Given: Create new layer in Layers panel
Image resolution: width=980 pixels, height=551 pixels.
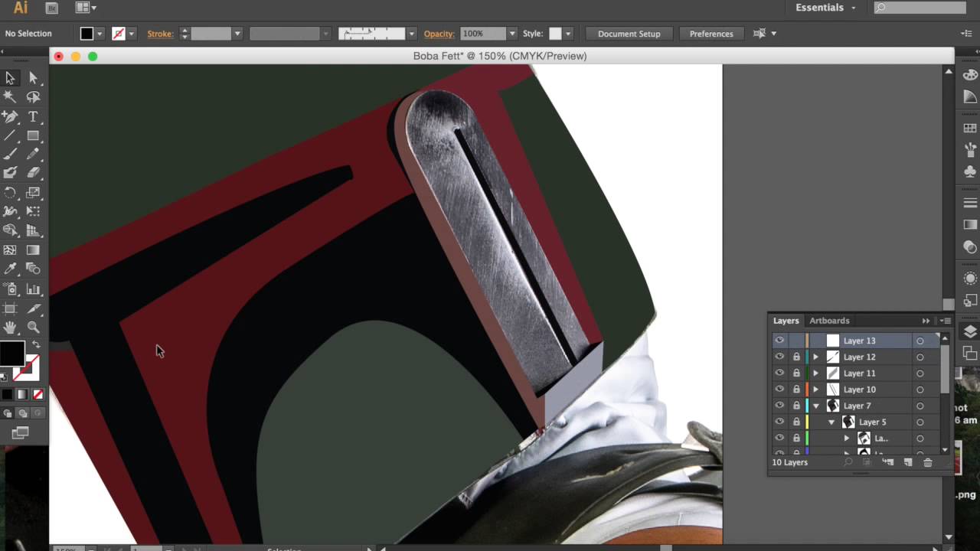Looking at the screenshot, I should [908, 462].
